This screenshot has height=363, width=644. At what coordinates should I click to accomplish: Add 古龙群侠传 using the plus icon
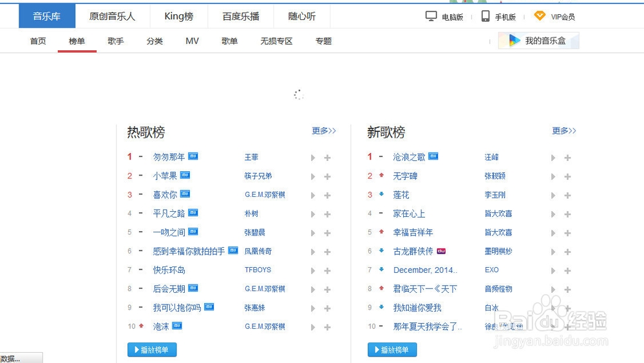click(567, 252)
